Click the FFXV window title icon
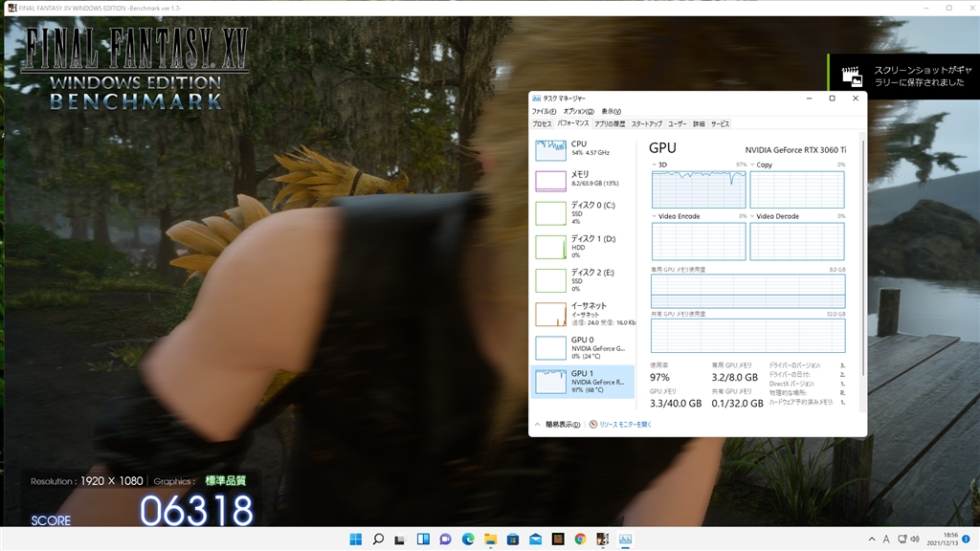The height and width of the screenshot is (551, 980). [x=11, y=8]
